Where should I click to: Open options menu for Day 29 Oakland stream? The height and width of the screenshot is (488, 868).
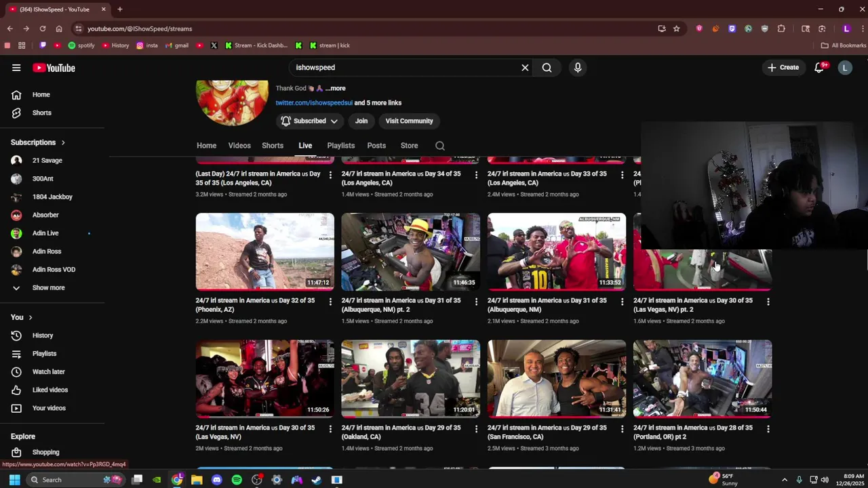(476, 429)
